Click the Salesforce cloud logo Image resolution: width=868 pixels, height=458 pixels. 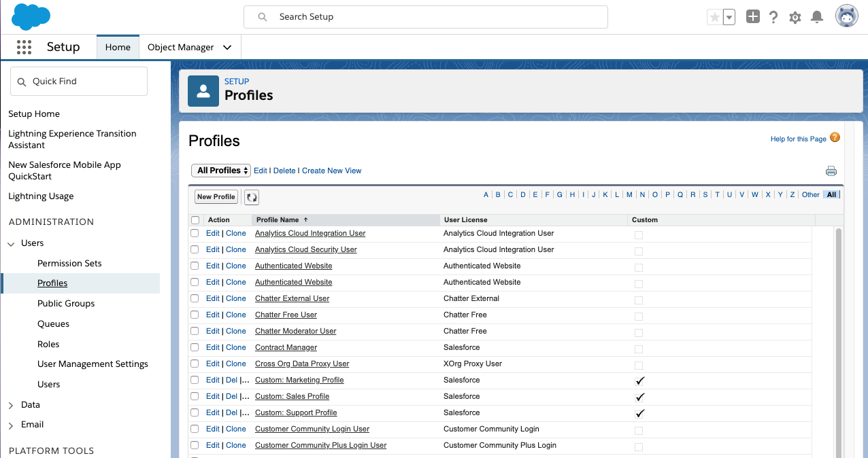pyautogui.click(x=31, y=16)
